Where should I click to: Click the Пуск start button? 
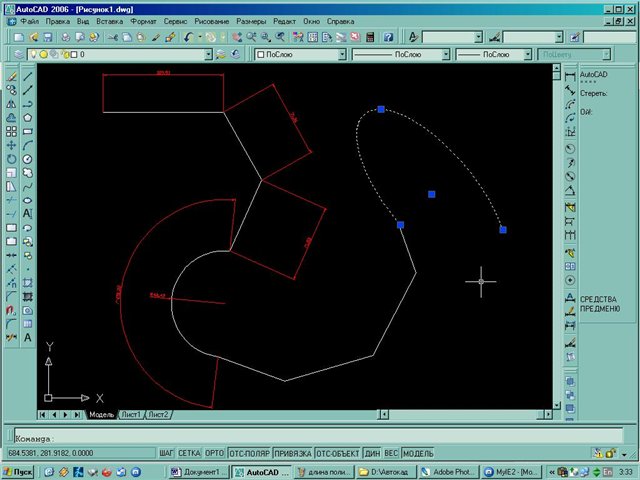[19, 471]
